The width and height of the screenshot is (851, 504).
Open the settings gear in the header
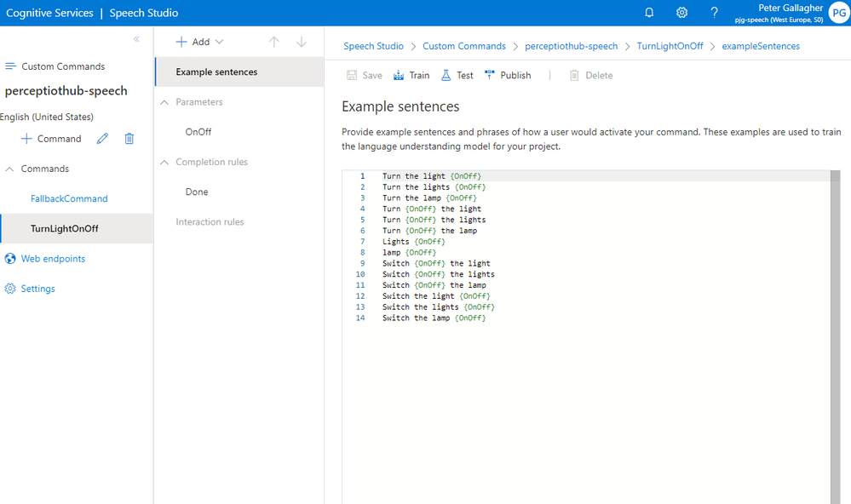(x=681, y=13)
